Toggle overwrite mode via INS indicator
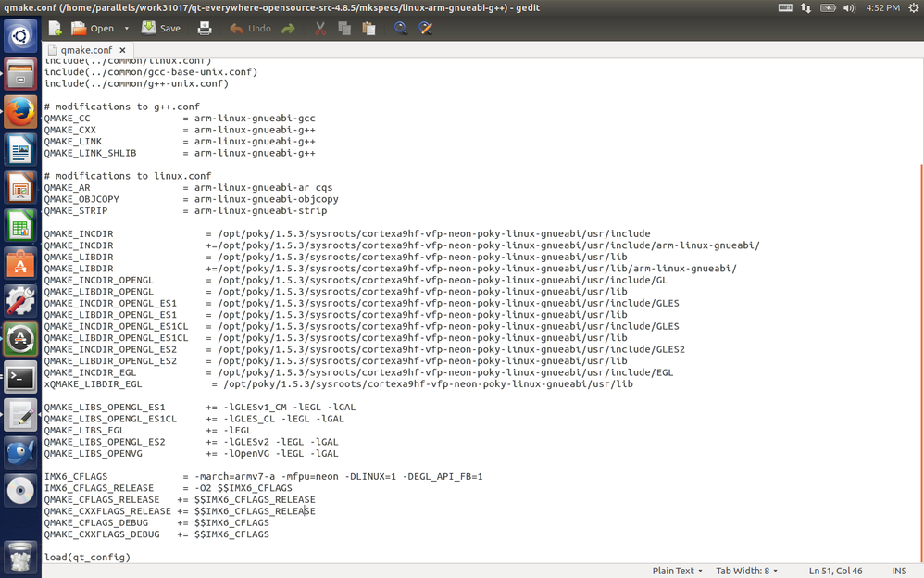 pyautogui.click(x=897, y=571)
